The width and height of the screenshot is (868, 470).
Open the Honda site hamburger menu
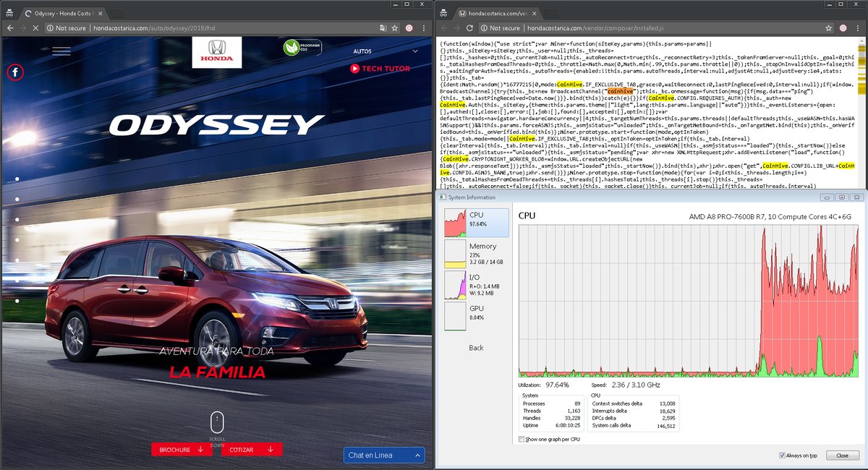point(61,51)
